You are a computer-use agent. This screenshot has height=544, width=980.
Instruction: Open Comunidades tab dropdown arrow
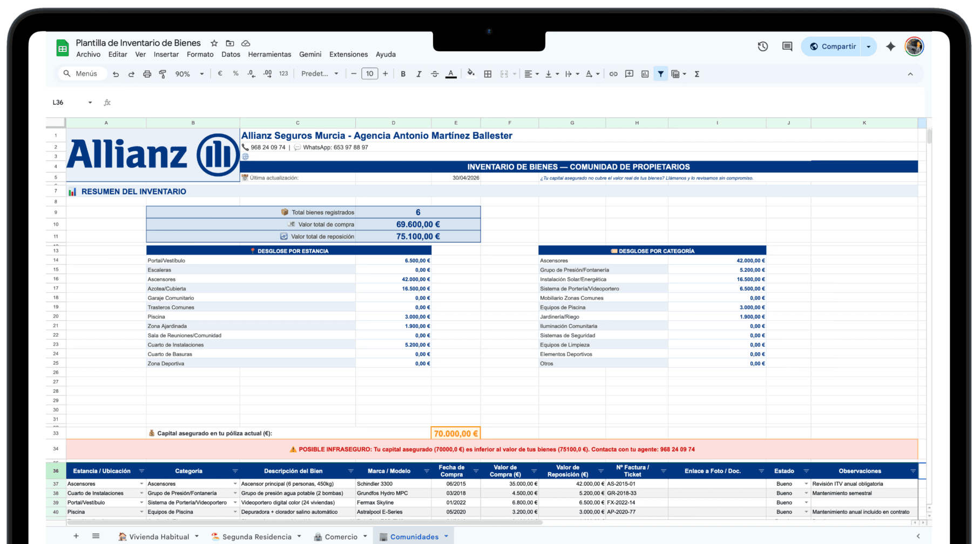pos(447,536)
